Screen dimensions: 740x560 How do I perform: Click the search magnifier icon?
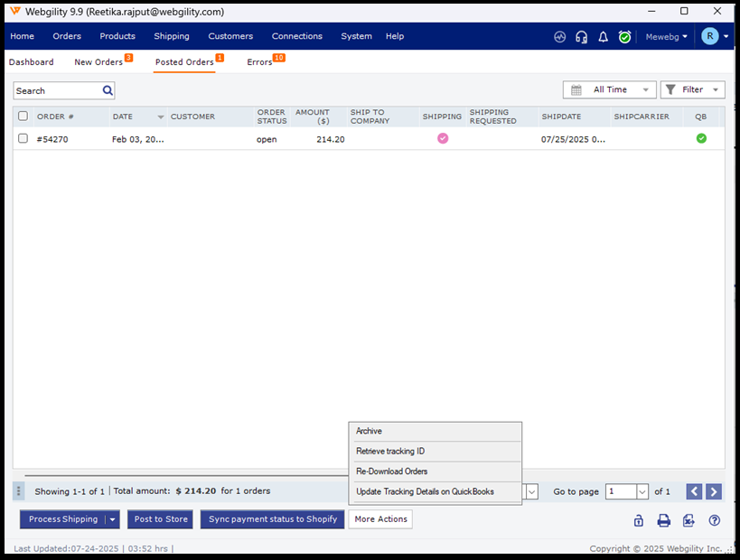tap(108, 90)
